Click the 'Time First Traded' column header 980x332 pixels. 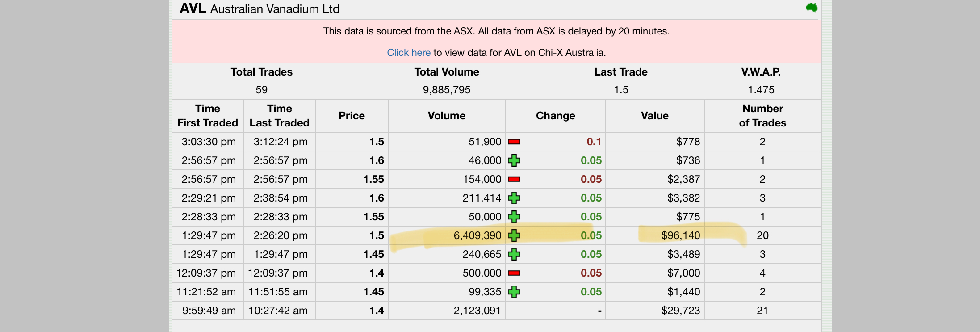208,116
